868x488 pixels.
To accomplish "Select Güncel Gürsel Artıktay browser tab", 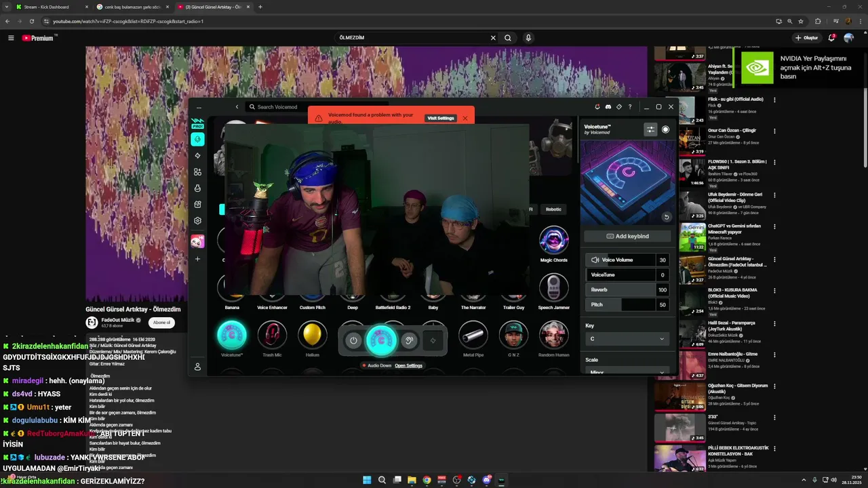I will coord(212,7).
